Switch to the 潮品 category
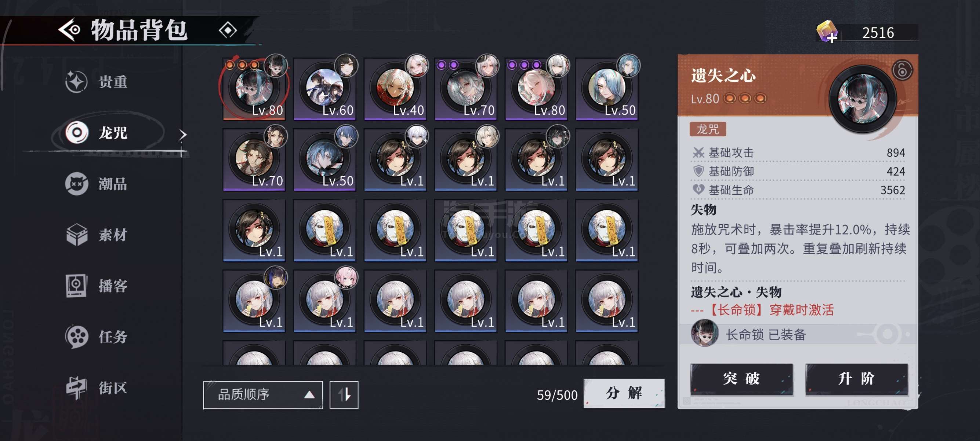This screenshot has height=441, width=980. (96, 183)
